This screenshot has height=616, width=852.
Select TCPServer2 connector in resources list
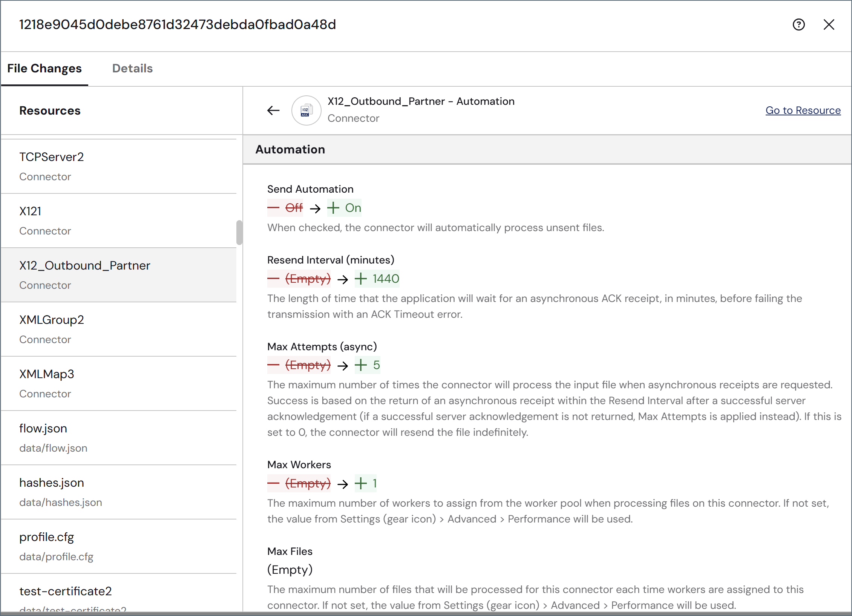click(119, 166)
